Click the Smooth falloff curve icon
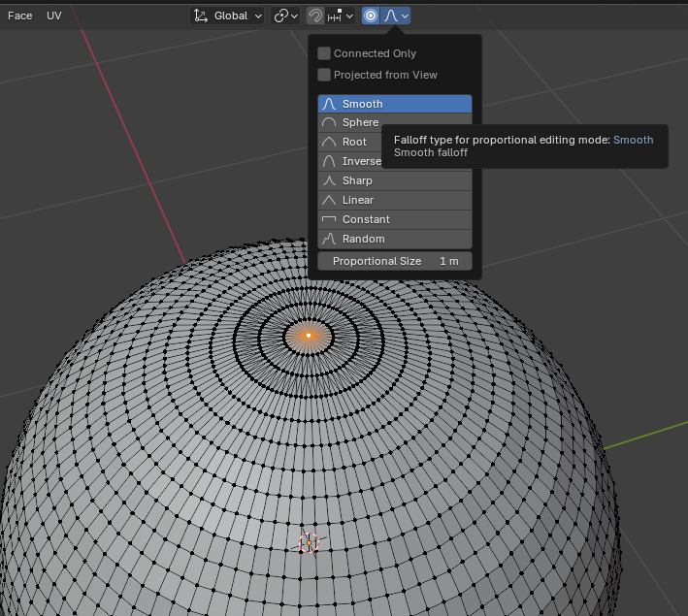The width and height of the screenshot is (688, 616). click(x=329, y=104)
